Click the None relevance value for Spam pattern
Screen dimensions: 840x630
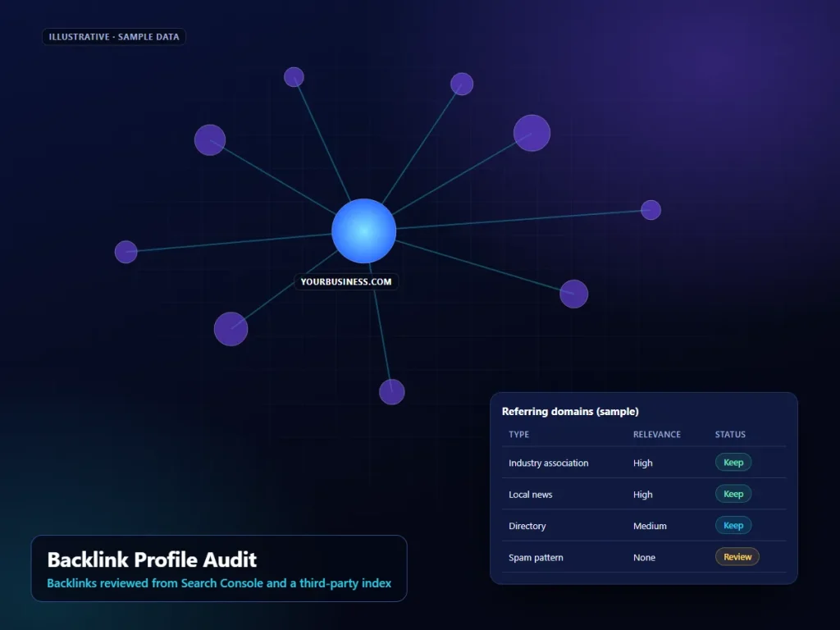pos(644,558)
